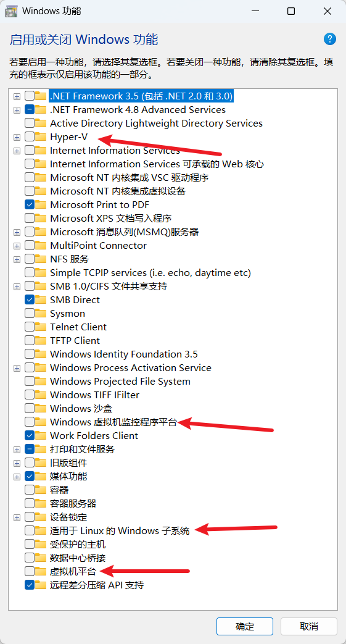Select Simple TCPIP services row
This screenshot has width=346, height=644.
point(150,273)
